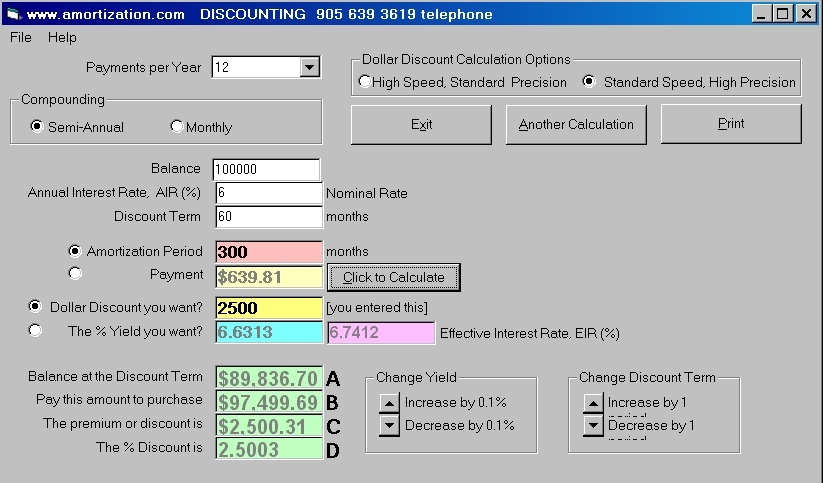Click Increase Yield by 0.1% arrow
The image size is (823, 483).
(388, 403)
